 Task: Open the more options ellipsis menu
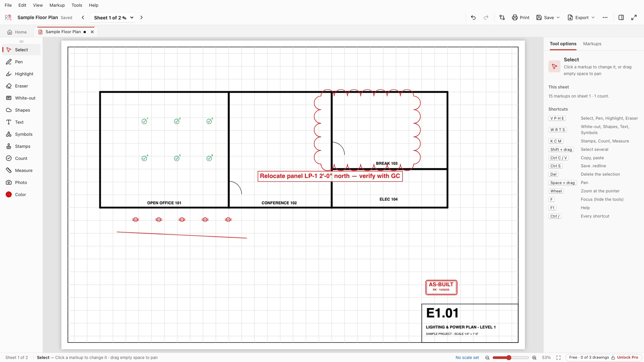605,17
